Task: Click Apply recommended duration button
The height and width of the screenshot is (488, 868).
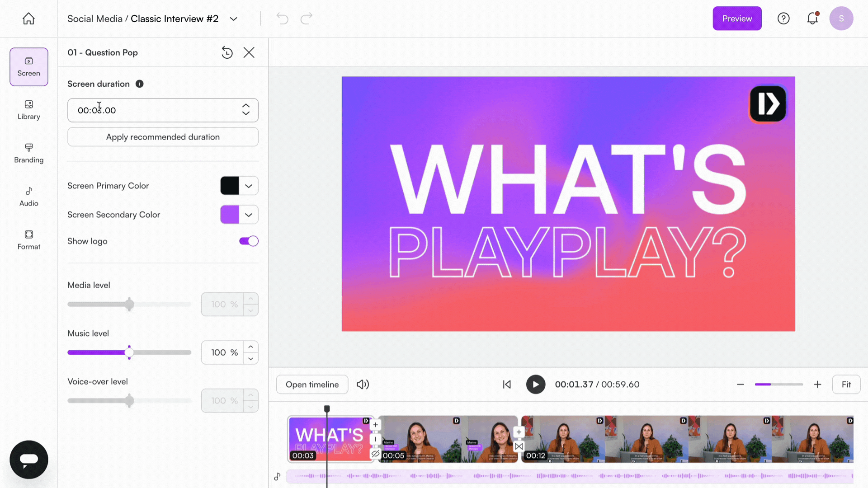Action: click(163, 137)
